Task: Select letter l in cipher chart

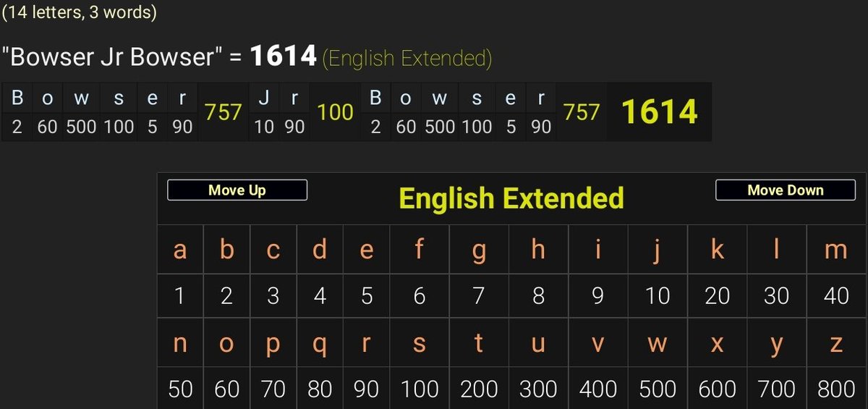Action: [x=777, y=250]
